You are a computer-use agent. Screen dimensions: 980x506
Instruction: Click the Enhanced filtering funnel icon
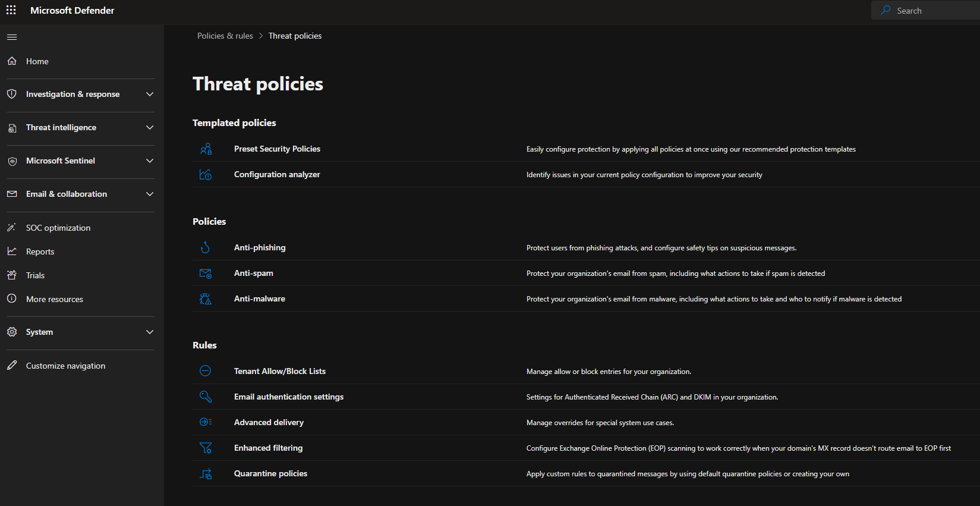pyautogui.click(x=206, y=448)
